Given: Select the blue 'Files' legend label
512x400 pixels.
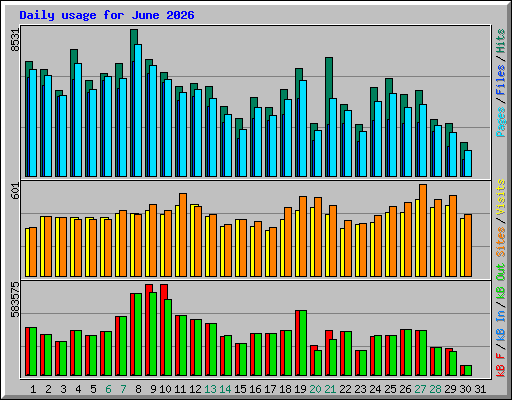Looking at the screenshot, I should pyautogui.click(x=501, y=80).
